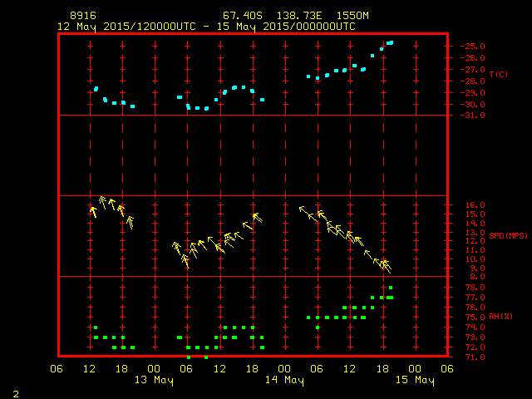Click the lone green humidity point at 78.0
The width and height of the screenshot is (532, 399).
click(x=391, y=288)
